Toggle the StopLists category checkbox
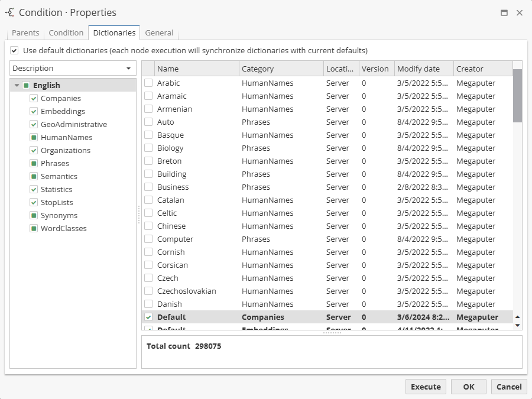Viewport: 532px width, 399px height. point(34,203)
